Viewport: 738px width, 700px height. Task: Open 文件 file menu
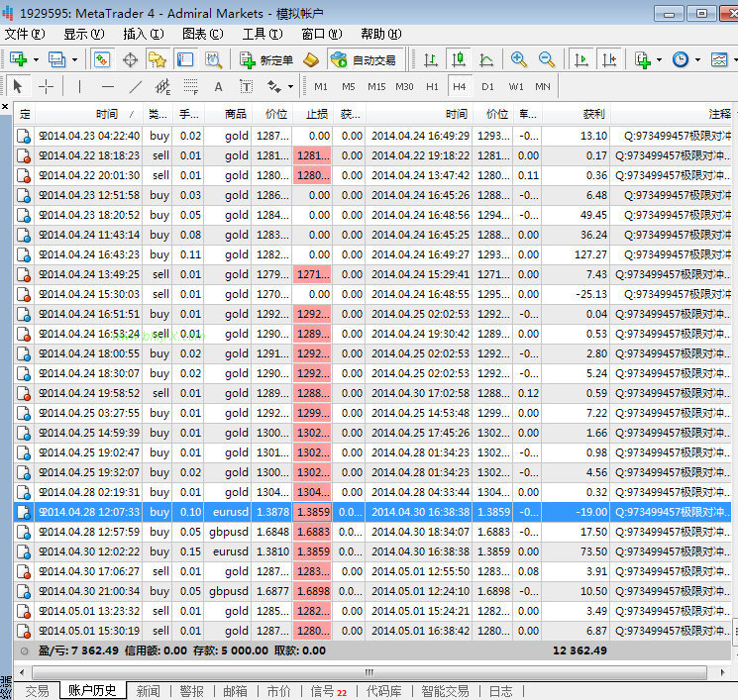[x=25, y=34]
